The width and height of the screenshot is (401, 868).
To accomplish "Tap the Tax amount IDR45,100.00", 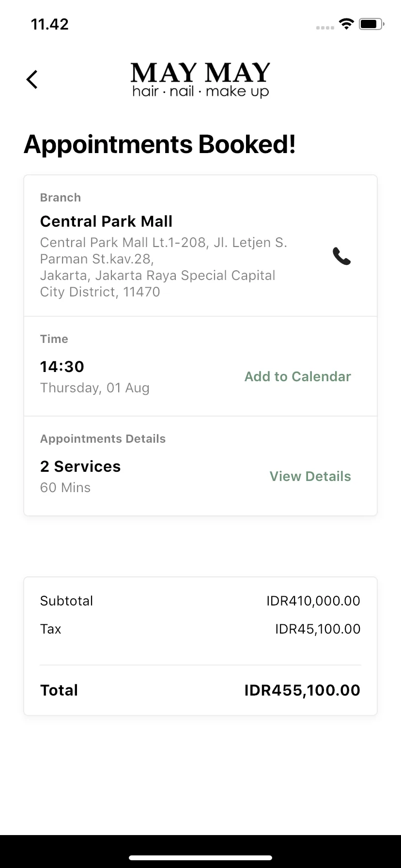I will 318,629.
